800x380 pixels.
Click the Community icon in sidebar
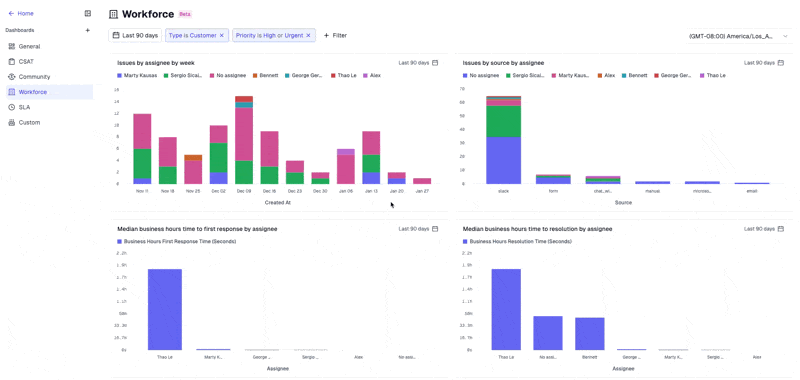click(12, 77)
